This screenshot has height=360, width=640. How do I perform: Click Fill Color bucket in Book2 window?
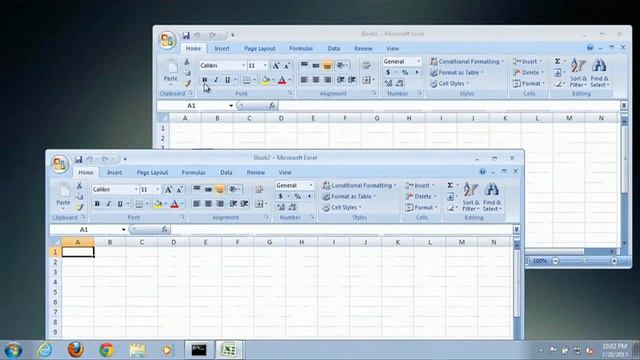(158, 204)
